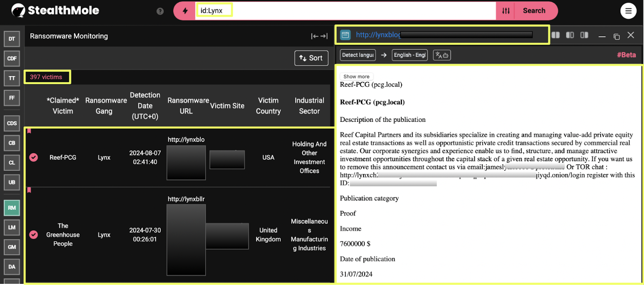Open the GM sidebar module
644x285 pixels.
pyautogui.click(x=12, y=247)
